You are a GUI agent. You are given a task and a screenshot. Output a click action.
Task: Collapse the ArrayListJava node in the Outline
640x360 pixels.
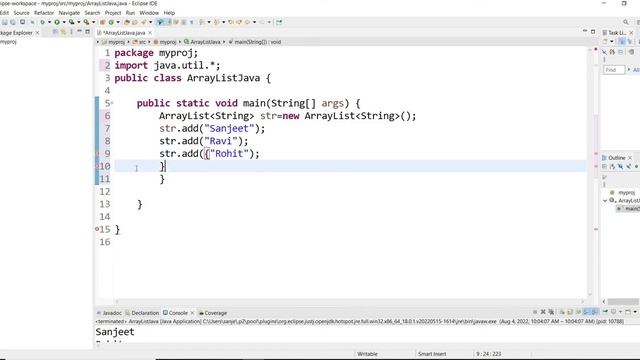coord(605,200)
